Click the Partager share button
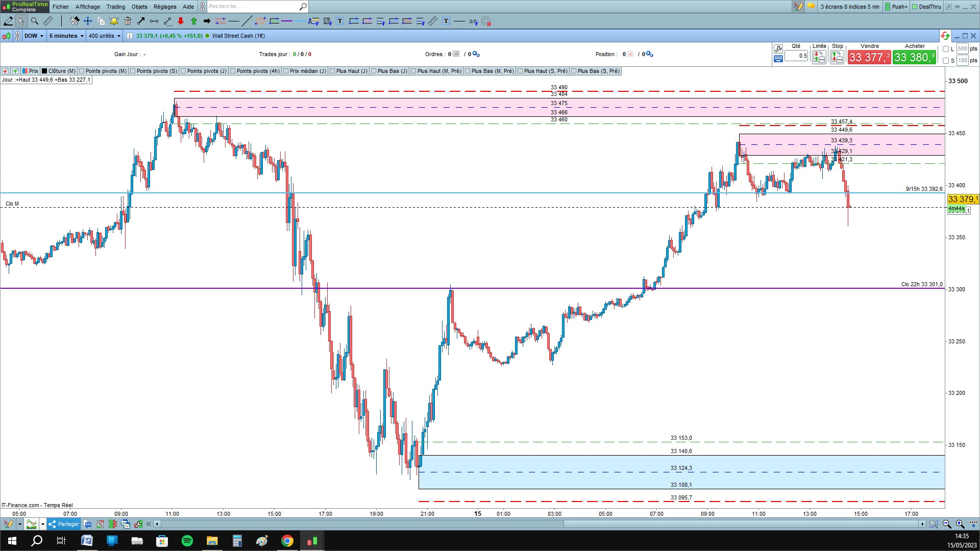 64,524
